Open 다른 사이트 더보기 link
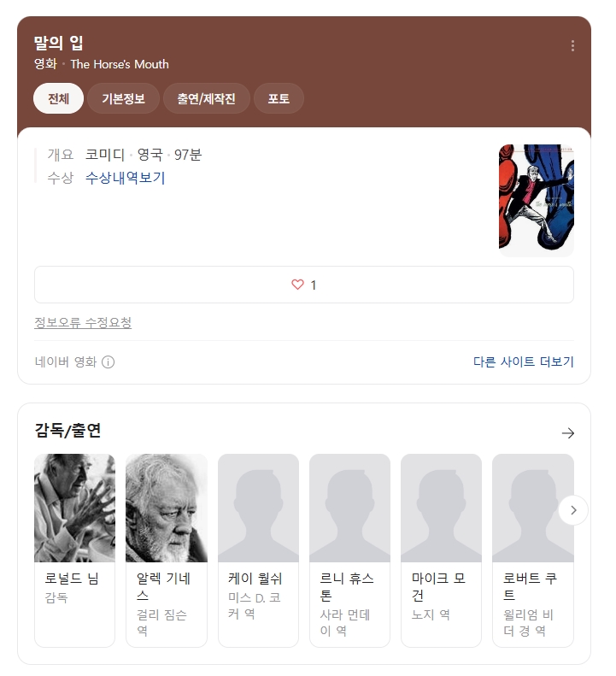Viewport: 616px width, 676px height. [x=524, y=362]
